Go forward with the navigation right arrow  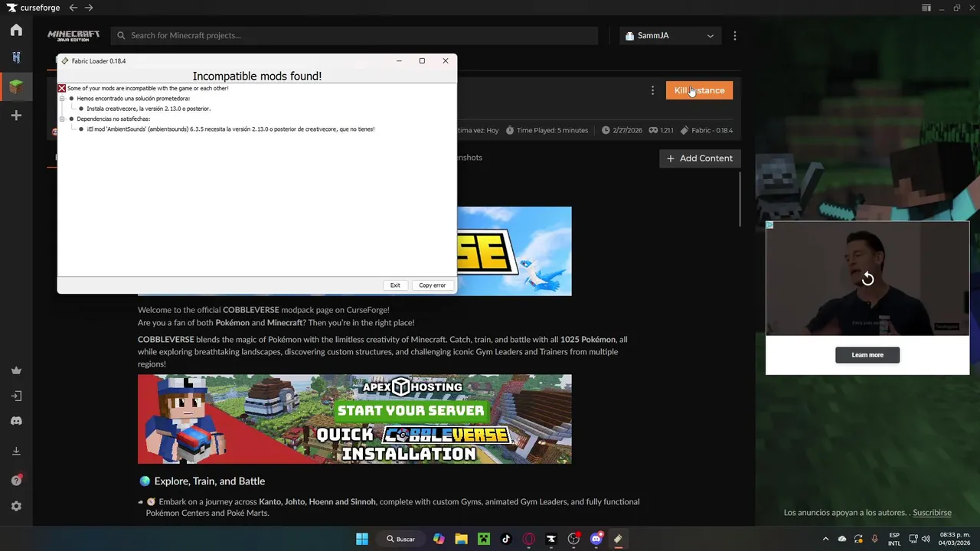pyautogui.click(x=89, y=8)
